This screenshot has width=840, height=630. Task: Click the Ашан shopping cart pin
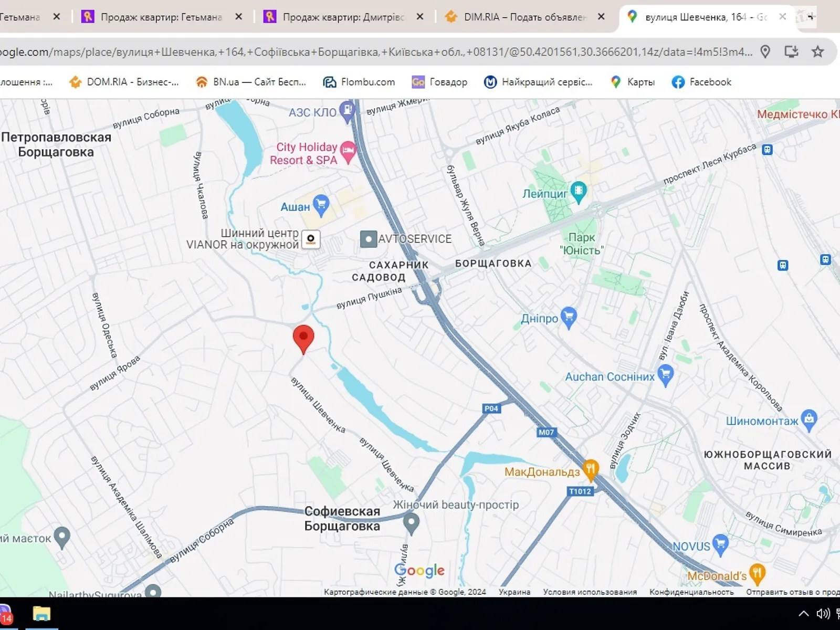(x=321, y=206)
